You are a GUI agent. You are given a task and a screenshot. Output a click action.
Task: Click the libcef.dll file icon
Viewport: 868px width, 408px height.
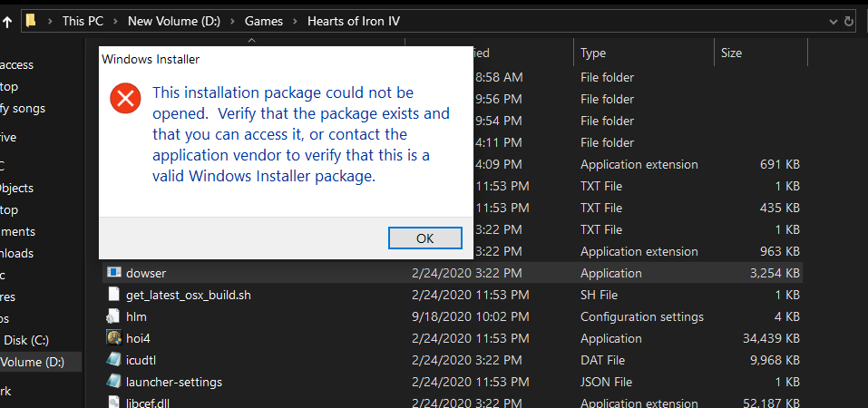(113, 402)
